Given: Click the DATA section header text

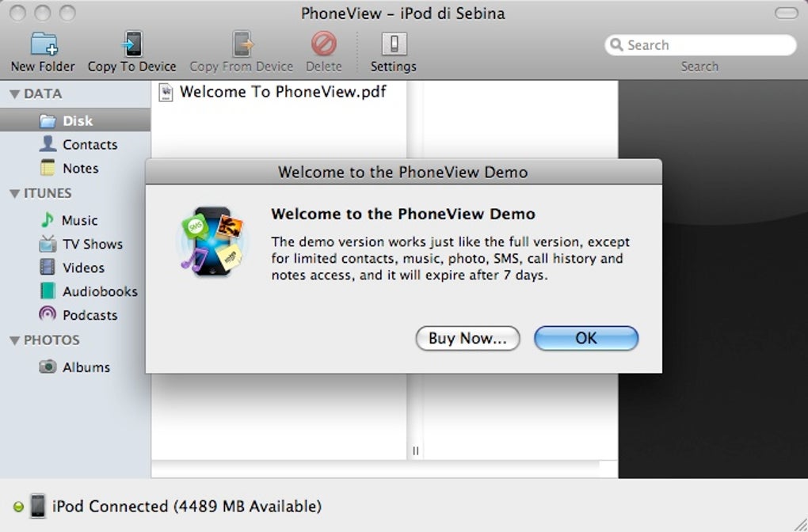Looking at the screenshot, I should (x=43, y=93).
